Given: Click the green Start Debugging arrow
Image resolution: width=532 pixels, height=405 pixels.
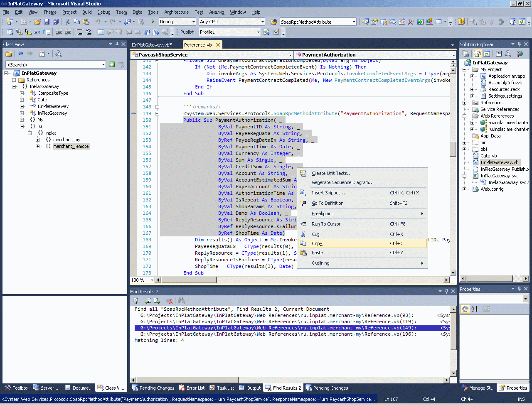Looking at the screenshot, I should (153, 22).
